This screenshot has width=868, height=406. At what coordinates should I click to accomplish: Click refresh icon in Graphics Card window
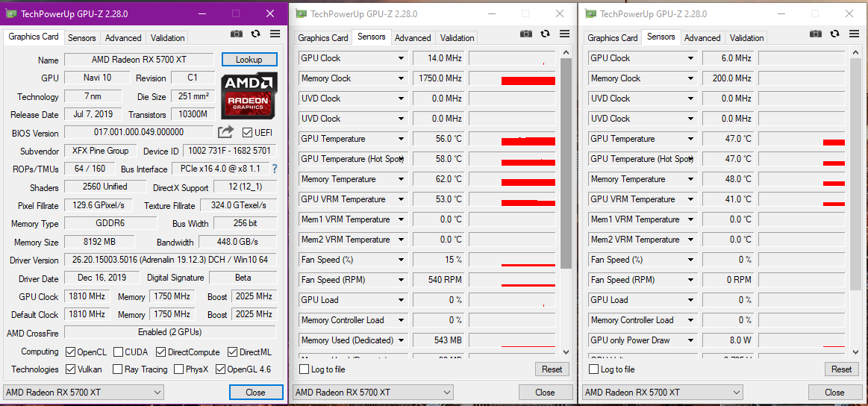click(x=255, y=34)
